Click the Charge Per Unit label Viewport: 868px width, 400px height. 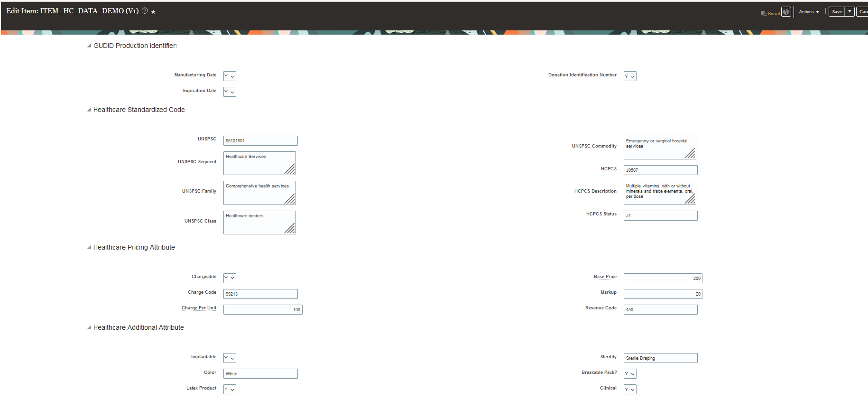pos(199,308)
